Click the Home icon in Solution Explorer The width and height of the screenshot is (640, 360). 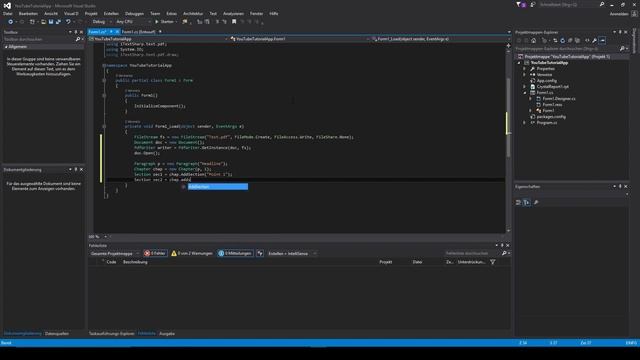[x=533, y=40]
